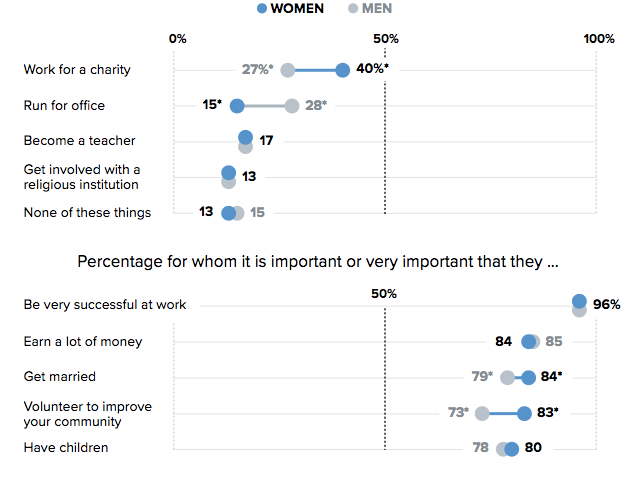Select the men's 73% volunteer data point
This screenshot has width=638, height=490.
pyautogui.click(x=482, y=413)
